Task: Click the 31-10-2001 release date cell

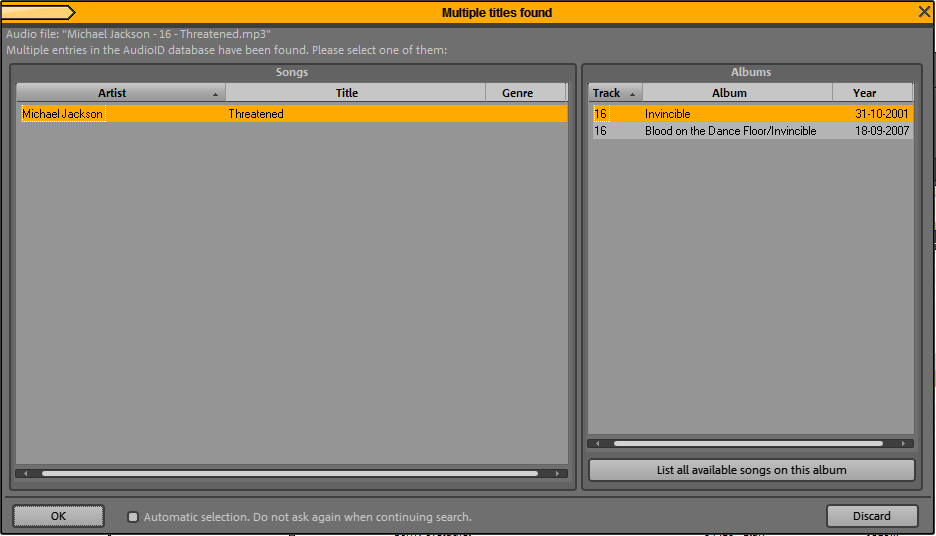Action: click(x=882, y=113)
